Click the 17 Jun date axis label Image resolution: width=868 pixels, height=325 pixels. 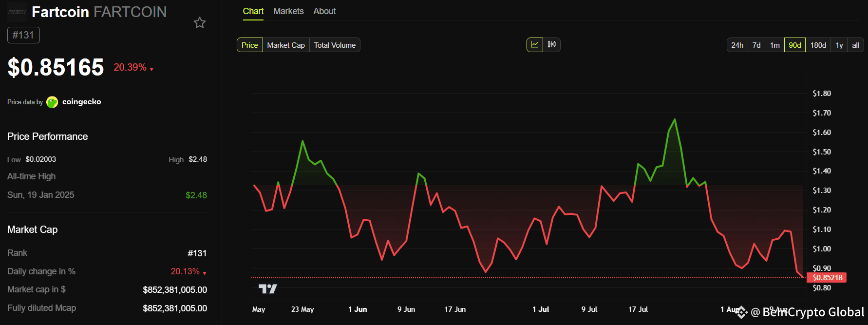pyautogui.click(x=455, y=309)
